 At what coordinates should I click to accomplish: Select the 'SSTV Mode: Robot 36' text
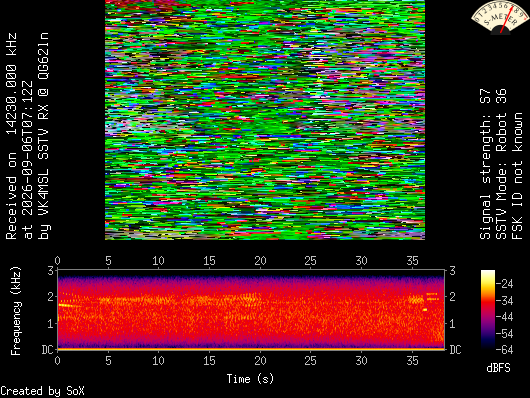click(x=501, y=164)
